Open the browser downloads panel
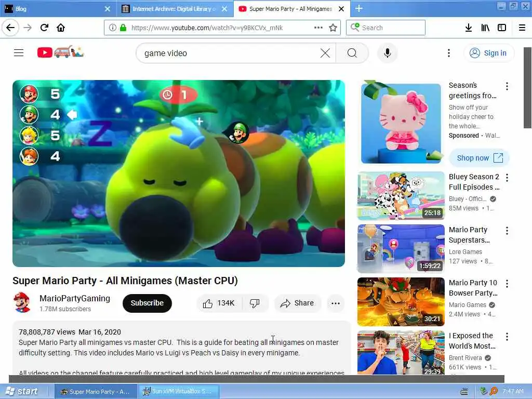This screenshot has height=399, width=532. tap(469, 28)
